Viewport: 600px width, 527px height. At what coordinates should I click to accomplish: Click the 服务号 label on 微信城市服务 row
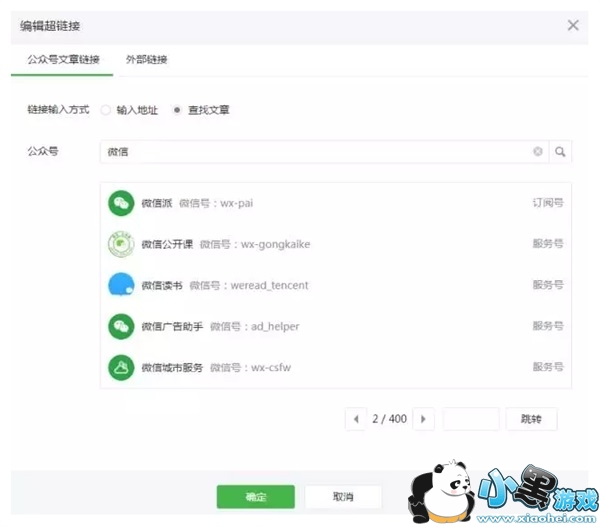tap(548, 367)
